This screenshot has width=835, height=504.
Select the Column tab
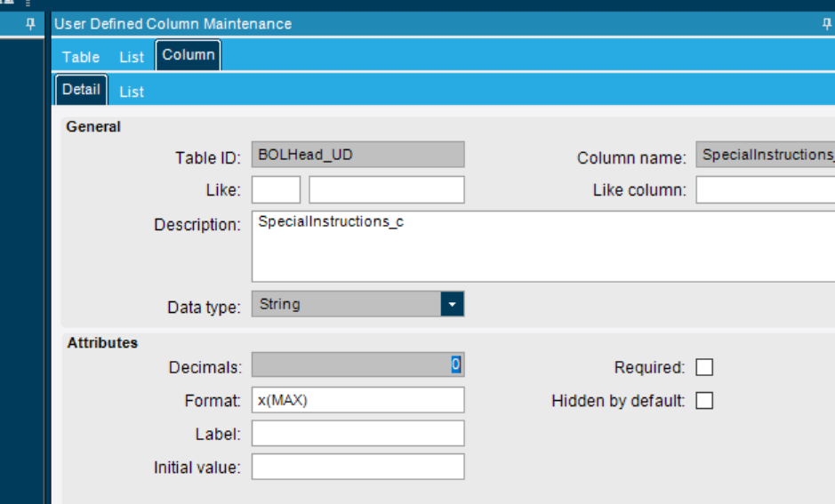coord(188,55)
